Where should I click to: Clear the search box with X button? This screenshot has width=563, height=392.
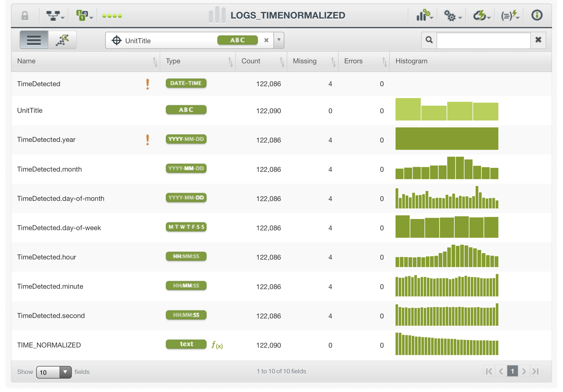click(538, 40)
